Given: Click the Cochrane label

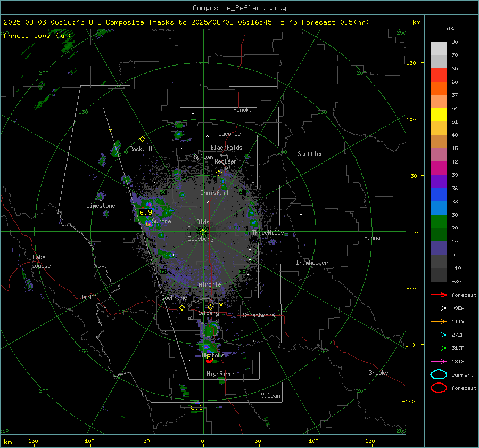Looking at the screenshot, I should coord(174,298).
